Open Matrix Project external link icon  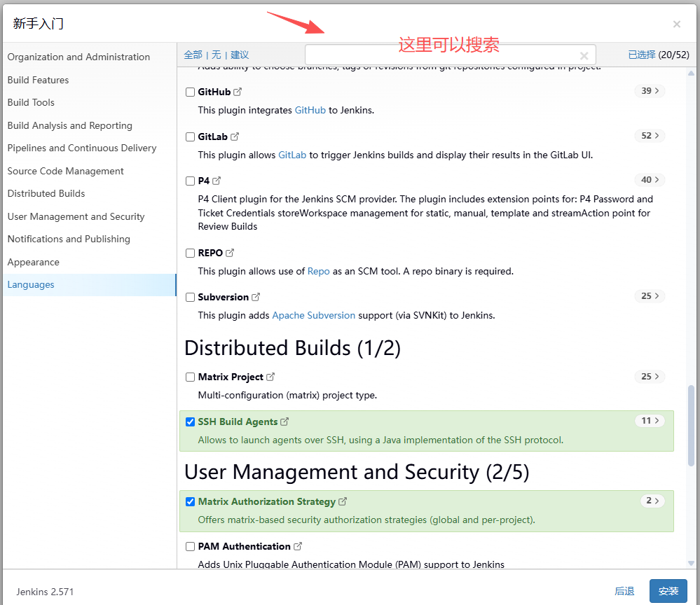coord(270,377)
